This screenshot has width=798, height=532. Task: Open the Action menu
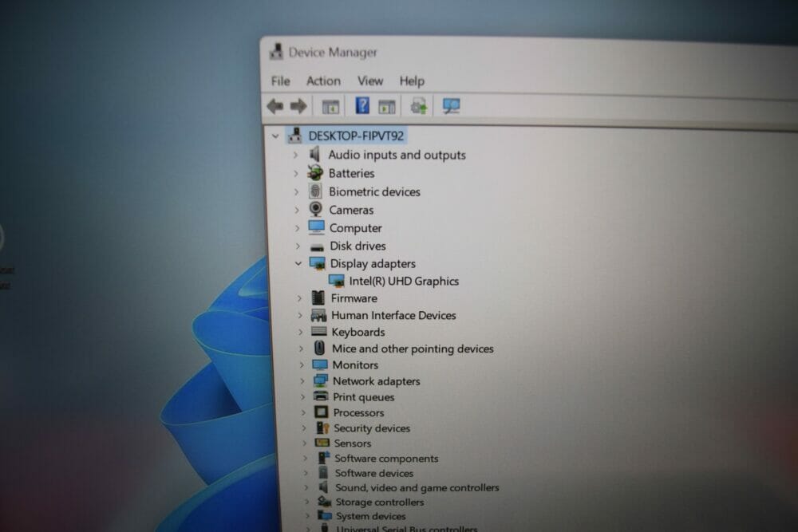pyautogui.click(x=323, y=81)
